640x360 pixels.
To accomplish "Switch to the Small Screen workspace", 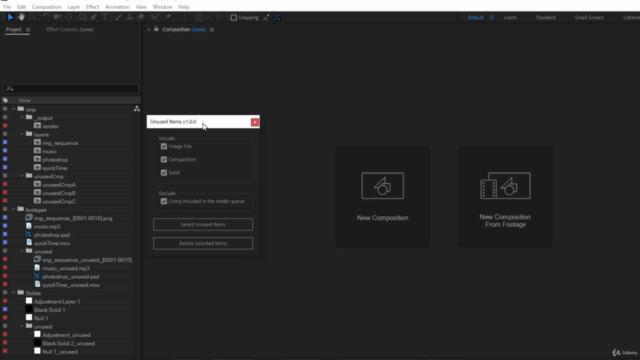I will [x=589, y=18].
